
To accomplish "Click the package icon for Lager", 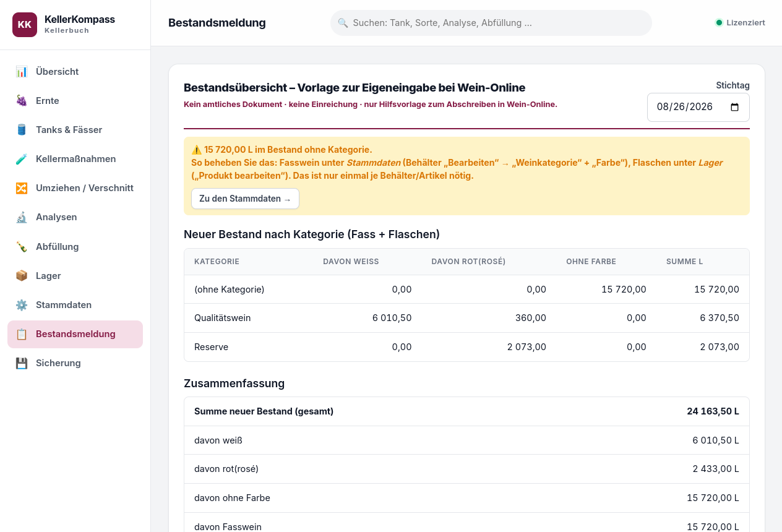I will coord(22,276).
